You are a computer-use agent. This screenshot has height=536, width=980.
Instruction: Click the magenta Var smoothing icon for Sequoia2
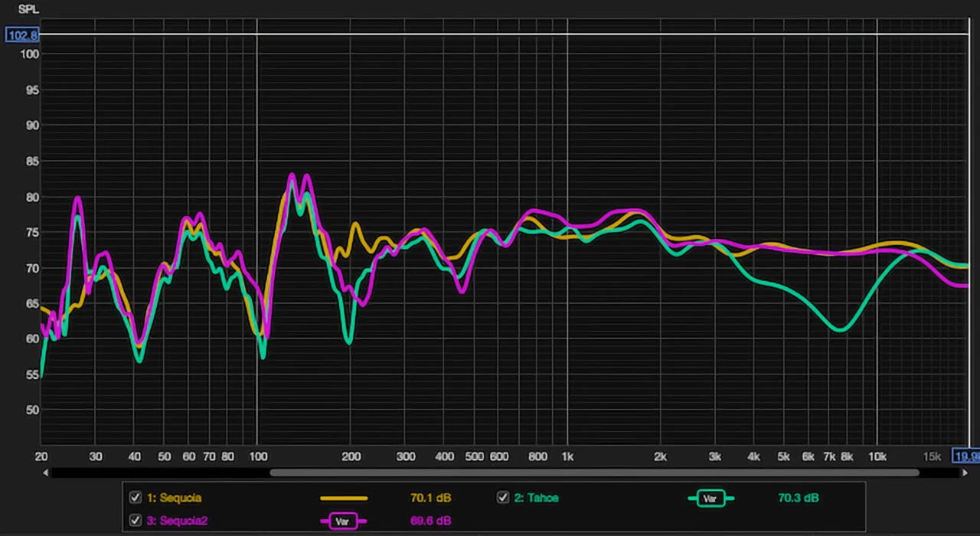[x=343, y=521]
